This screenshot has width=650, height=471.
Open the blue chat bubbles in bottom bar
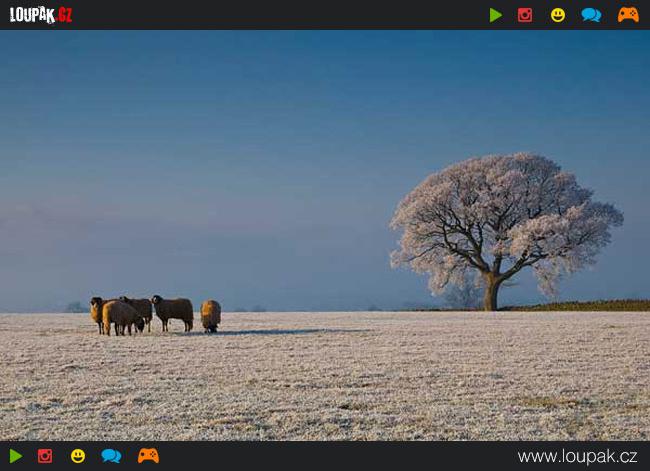point(111,456)
